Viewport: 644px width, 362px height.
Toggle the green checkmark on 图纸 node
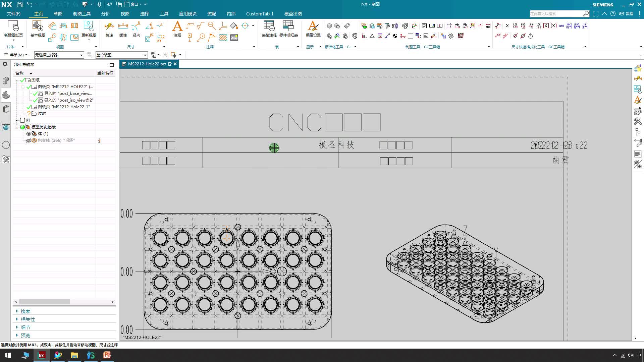click(x=22, y=80)
